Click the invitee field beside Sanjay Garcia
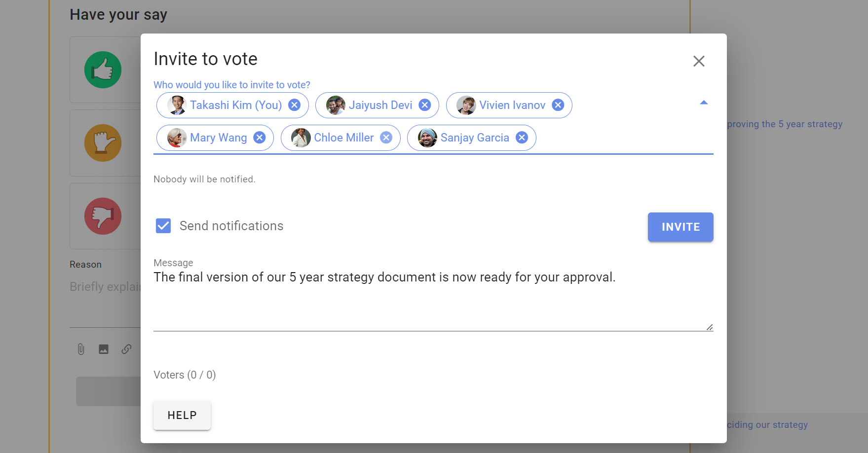This screenshot has height=453, width=868. coord(624,138)
